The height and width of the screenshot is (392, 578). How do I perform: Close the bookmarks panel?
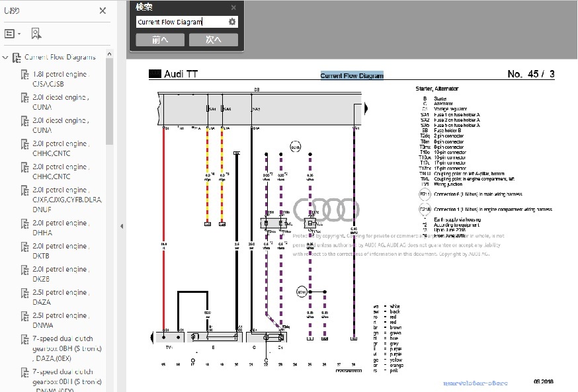coord(103,11)
